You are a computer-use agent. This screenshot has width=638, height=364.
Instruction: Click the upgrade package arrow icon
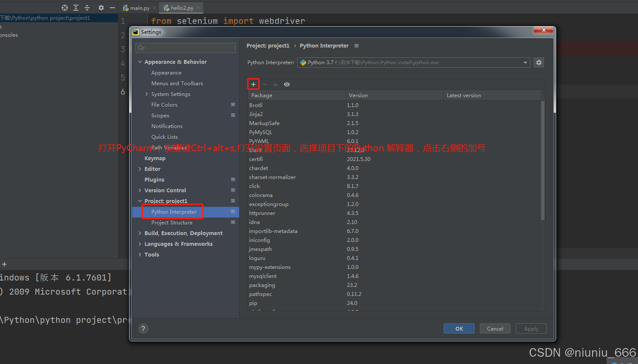(276, 84)
